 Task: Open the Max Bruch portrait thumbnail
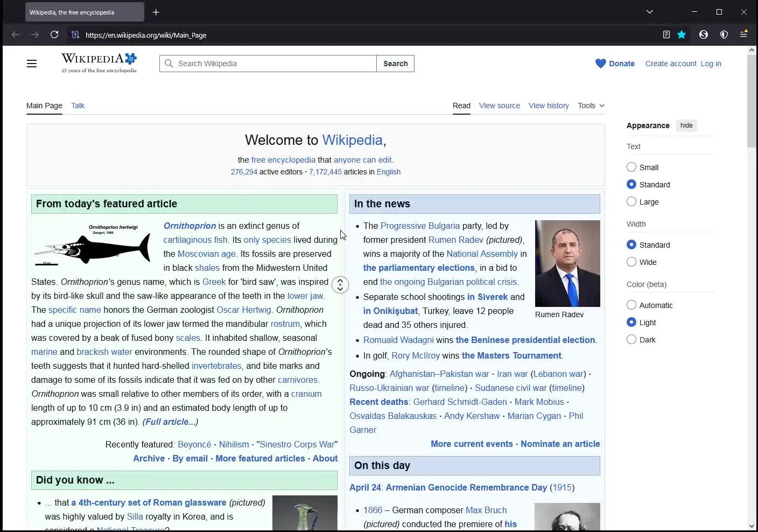pyautogui.click(x=567, y=517)
